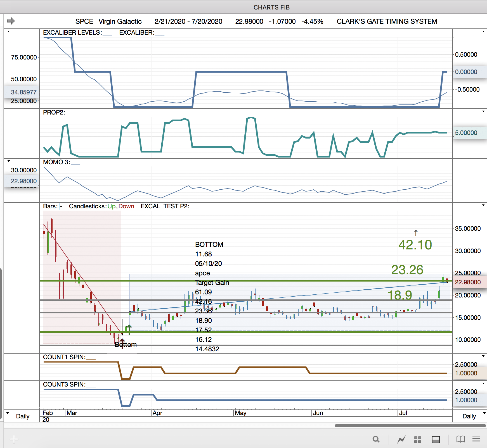Click the PROP2 indicator label

coord(59,113)
